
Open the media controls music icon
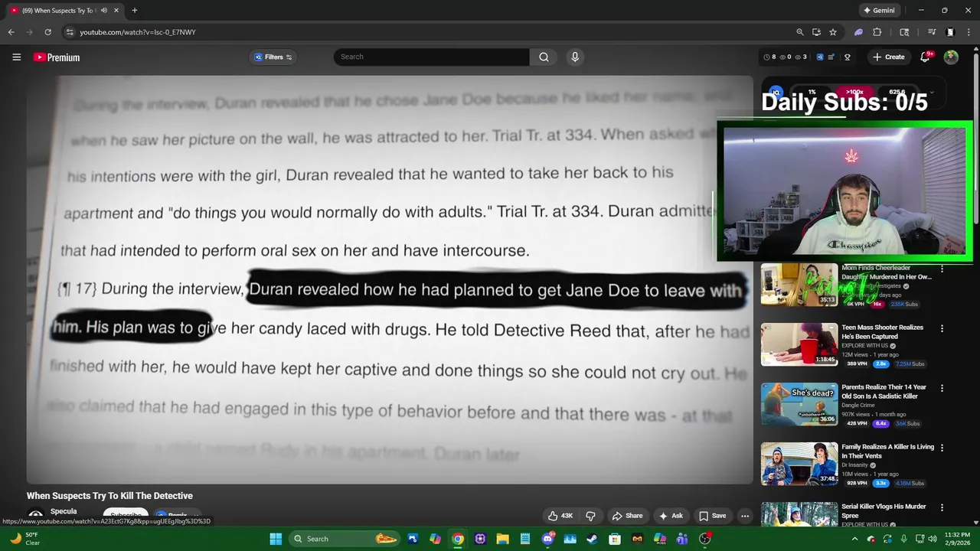point(932,32)
